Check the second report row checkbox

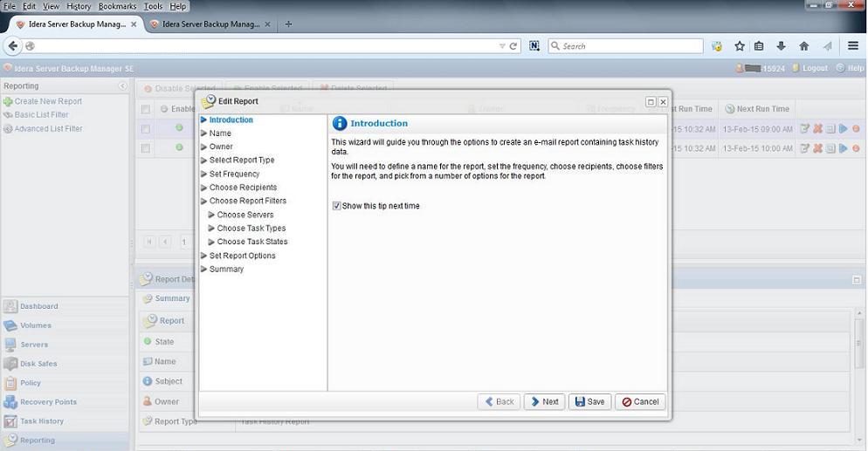146,148
